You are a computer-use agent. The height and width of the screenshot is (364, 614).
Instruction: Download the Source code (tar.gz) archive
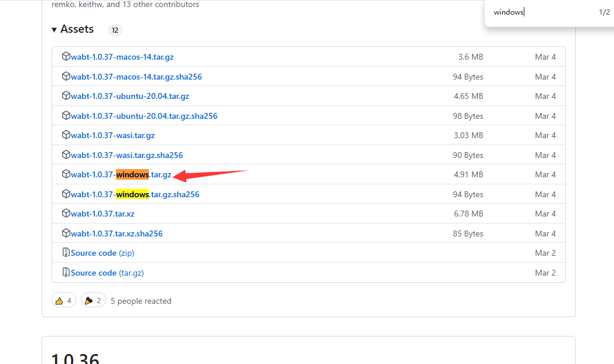pyautogui.click(x=108, y=273)
